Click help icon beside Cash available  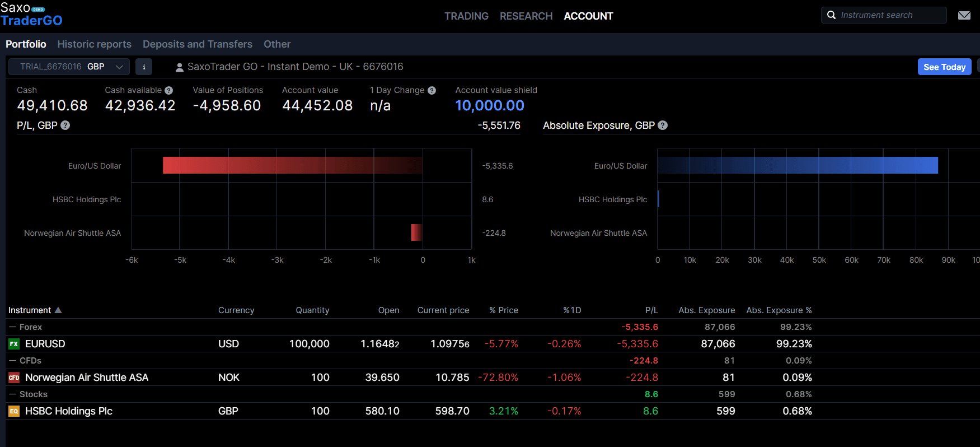click(169, 90)
